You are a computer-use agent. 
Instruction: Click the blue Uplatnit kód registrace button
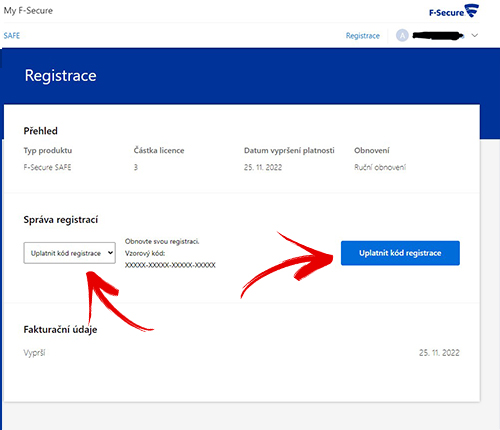(x=400, y=253)
